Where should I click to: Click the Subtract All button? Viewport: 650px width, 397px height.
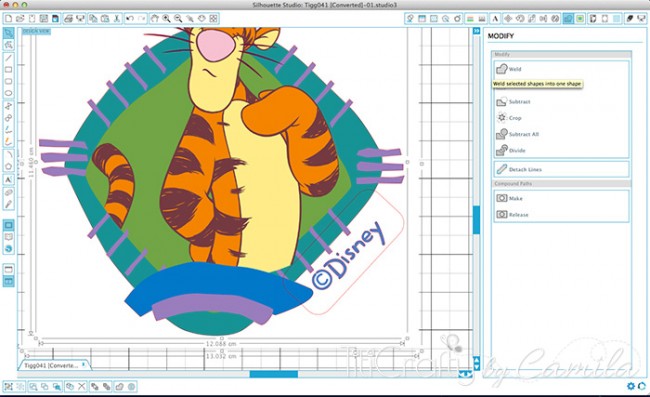pos(517,134)
